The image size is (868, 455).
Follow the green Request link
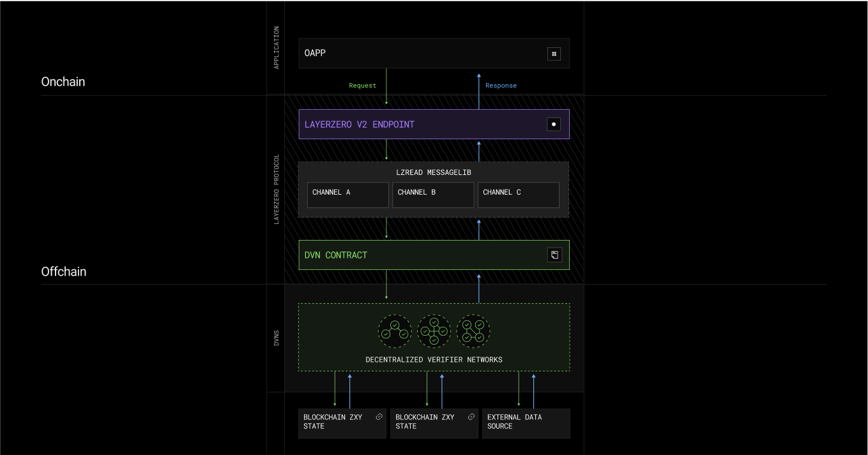(362, 85)
